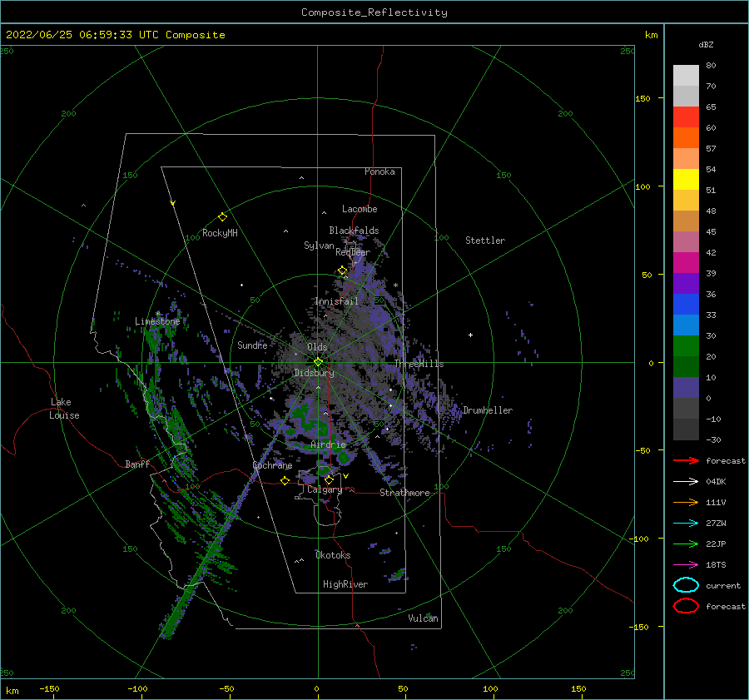Click the Ponoka city label
The image size is (749, 700).
(379, 171)
